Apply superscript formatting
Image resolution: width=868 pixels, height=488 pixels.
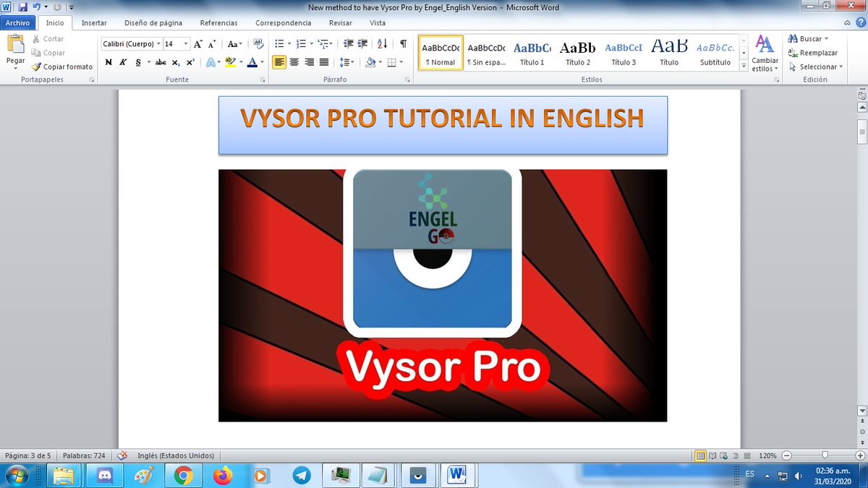pos(190,62)
